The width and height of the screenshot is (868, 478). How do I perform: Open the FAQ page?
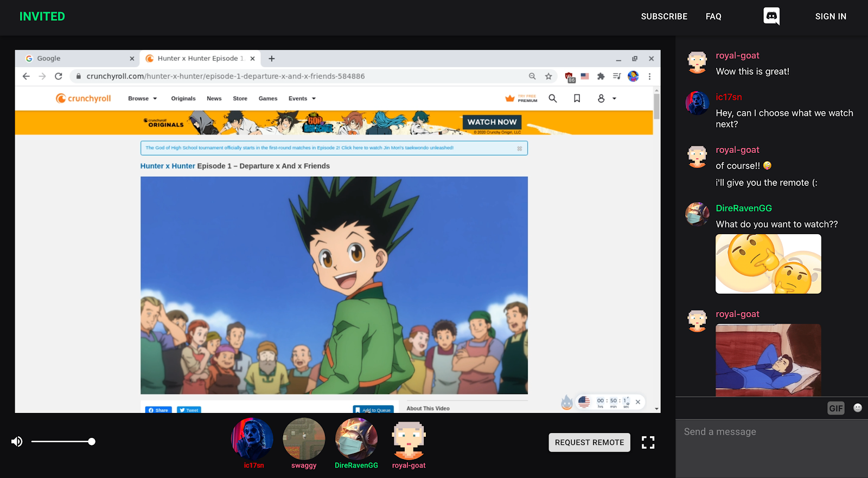[713, 16]
